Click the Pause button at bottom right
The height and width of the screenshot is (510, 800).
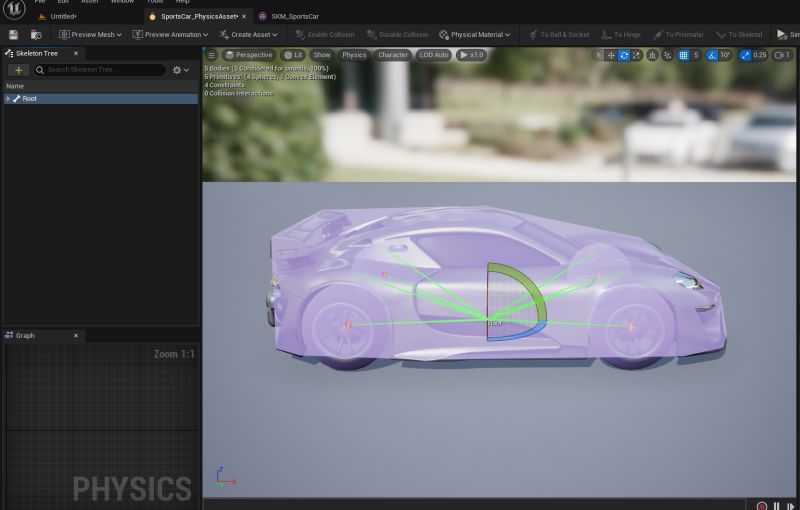777,506
